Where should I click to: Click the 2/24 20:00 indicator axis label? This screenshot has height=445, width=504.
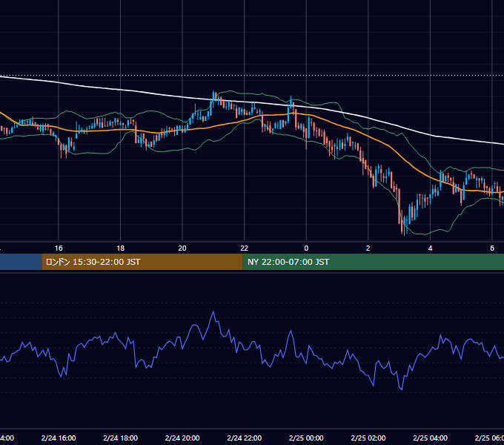182,438
